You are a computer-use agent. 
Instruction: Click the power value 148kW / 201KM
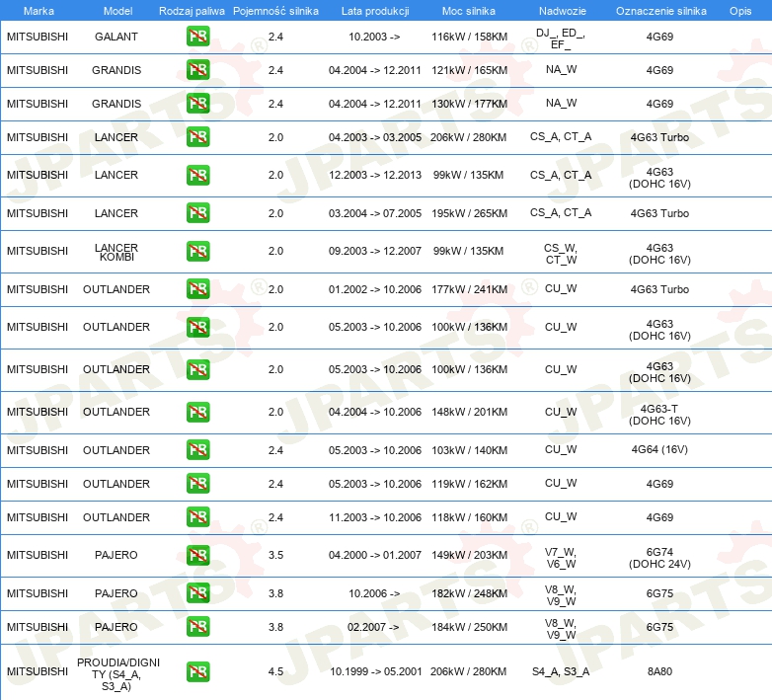(x=469, y=412)
